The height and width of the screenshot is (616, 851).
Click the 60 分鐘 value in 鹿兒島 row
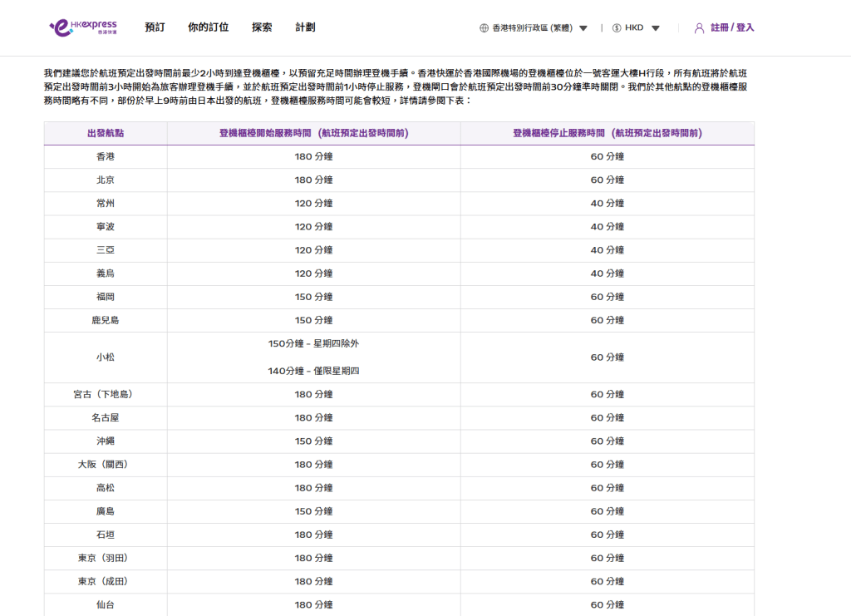(608, 320)
